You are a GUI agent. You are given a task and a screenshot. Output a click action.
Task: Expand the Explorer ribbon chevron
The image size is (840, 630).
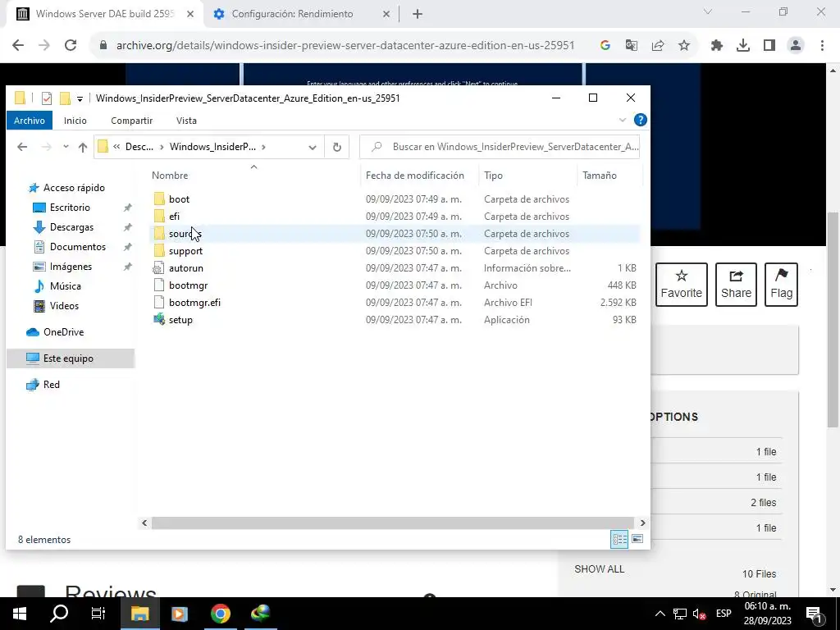pyautogui.click(x=623, y=120)
